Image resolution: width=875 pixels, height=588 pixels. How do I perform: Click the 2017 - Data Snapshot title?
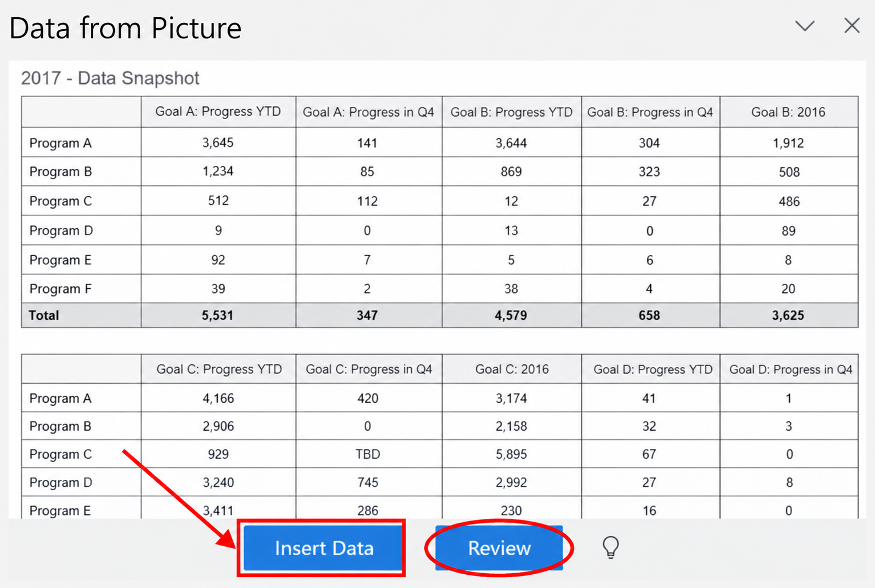[x=110, y=78]
